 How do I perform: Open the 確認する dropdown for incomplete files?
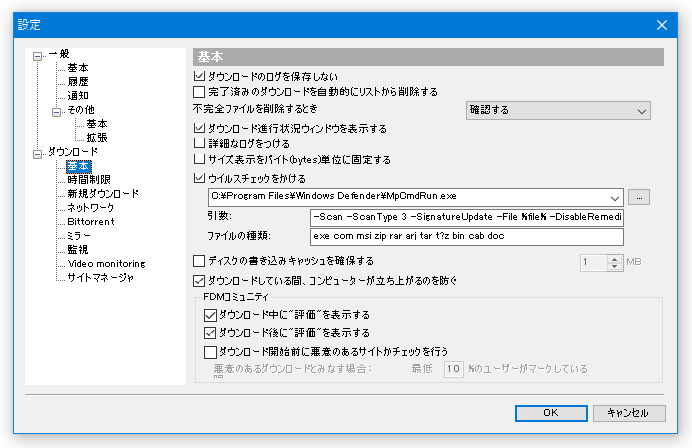[558, 110]
